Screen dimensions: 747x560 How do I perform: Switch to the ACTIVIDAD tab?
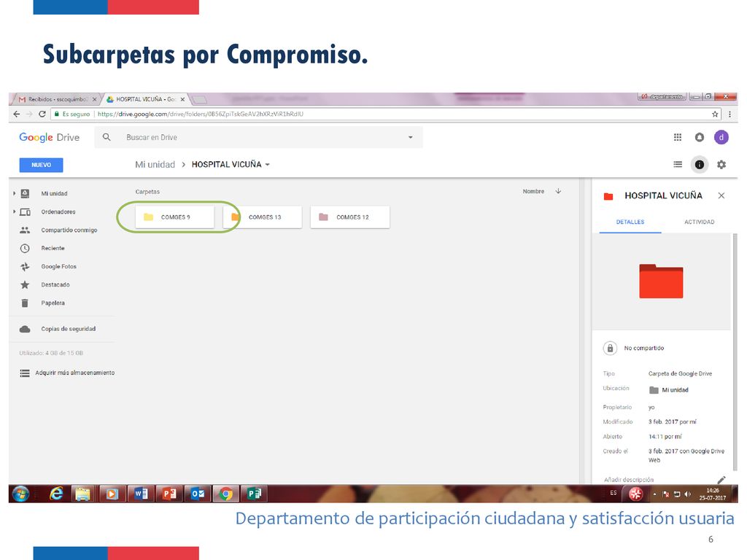click(x=699, y=222)
